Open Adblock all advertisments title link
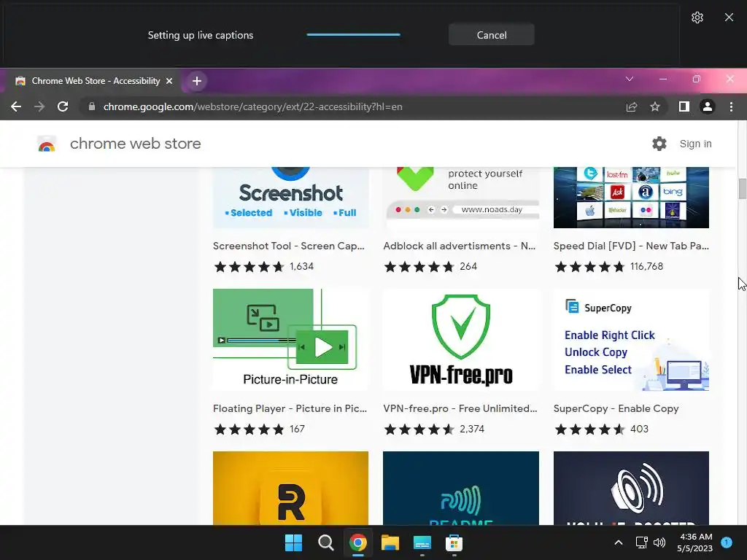The image size is (747, 560). click(460, 246)
